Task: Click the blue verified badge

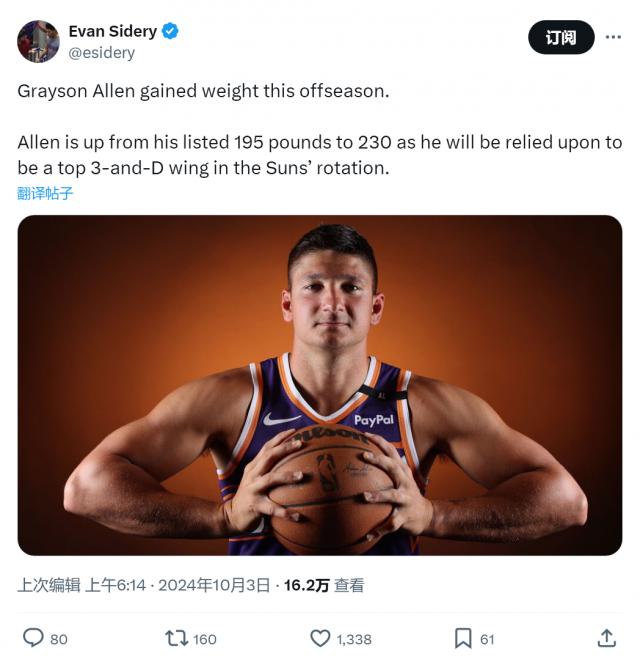Action: coord(171,31)
